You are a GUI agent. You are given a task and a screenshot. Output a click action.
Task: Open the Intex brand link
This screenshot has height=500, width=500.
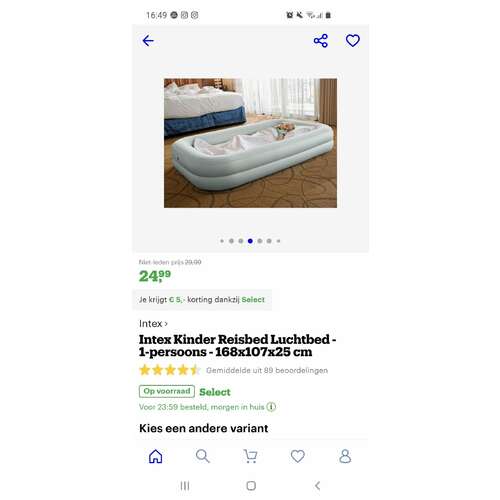pyautogui.click(x=153, y=323)
